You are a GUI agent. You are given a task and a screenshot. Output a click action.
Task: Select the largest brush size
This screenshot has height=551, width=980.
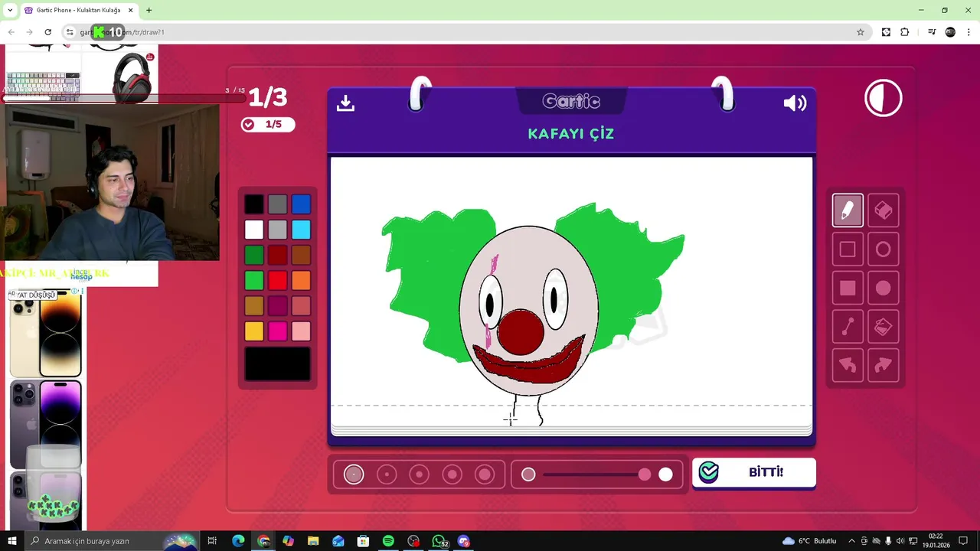485,474
